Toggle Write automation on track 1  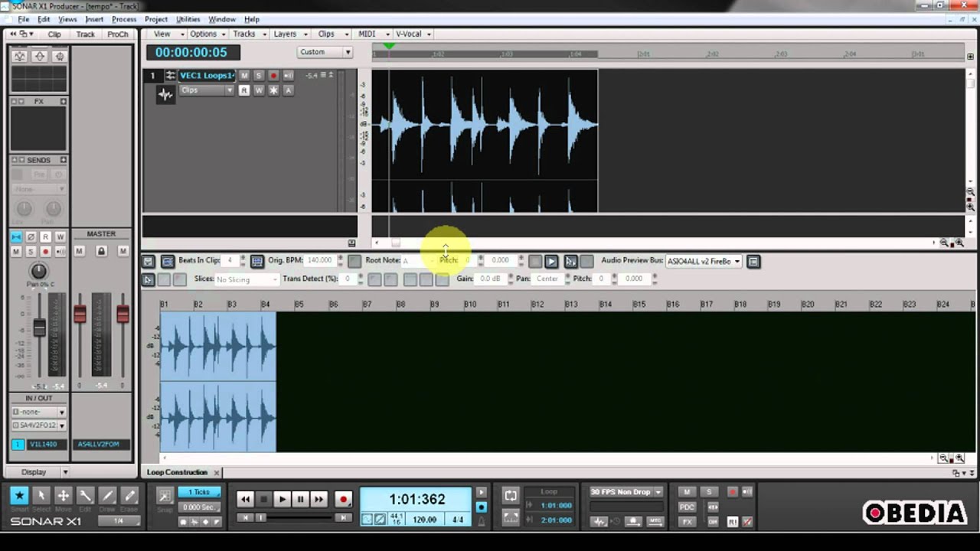pos(259,90)
